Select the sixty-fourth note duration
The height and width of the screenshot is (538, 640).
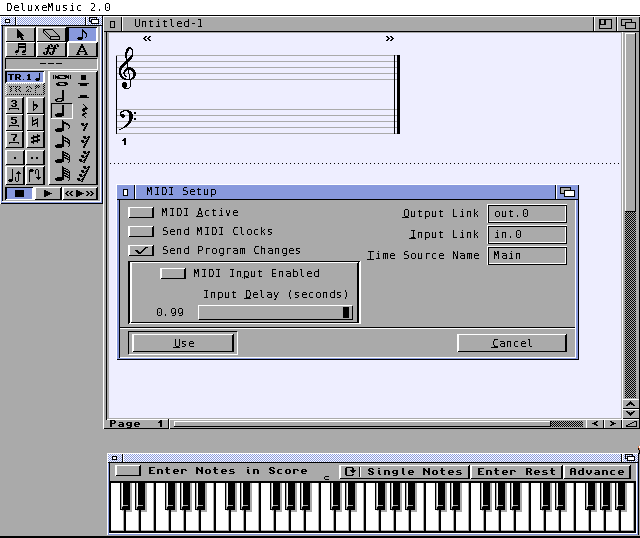pos(62,174)
